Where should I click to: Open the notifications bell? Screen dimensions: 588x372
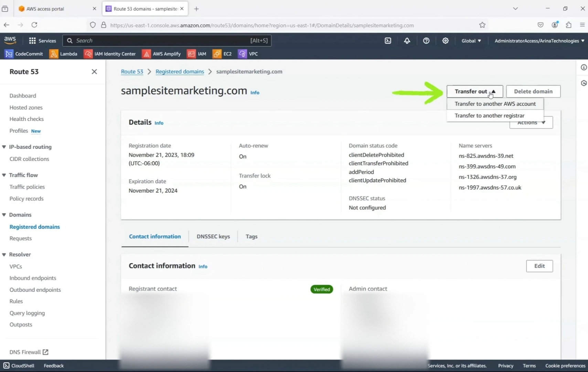[x=407, y=41]
